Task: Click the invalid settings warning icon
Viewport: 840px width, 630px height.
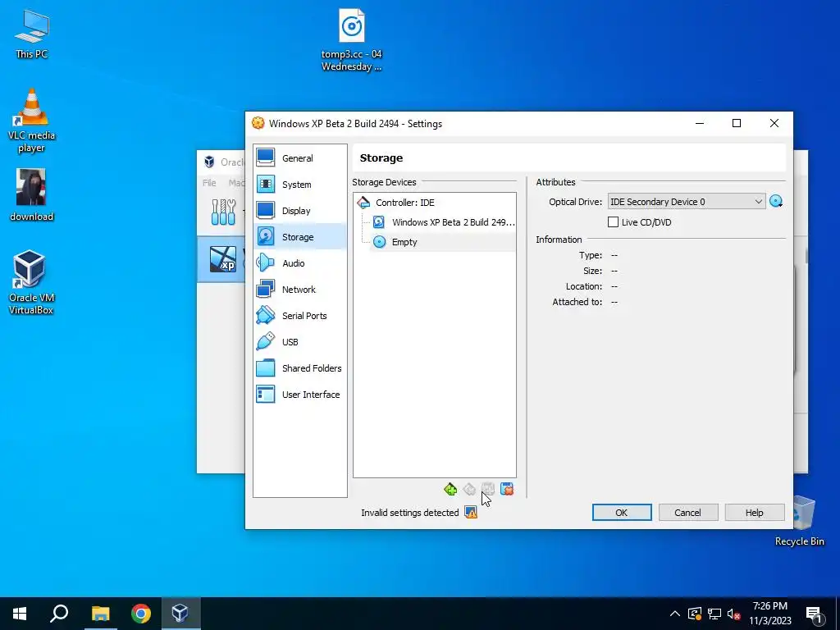Action: pyautogui.click(x=471, y=513)
